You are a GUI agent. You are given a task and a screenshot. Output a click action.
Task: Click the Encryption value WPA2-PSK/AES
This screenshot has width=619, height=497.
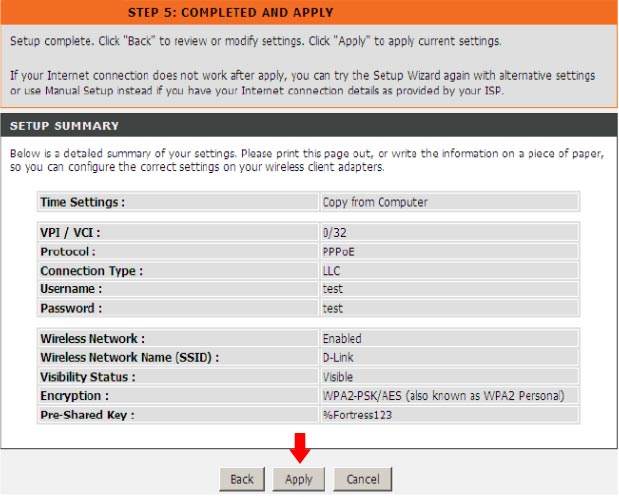[443, 396]
